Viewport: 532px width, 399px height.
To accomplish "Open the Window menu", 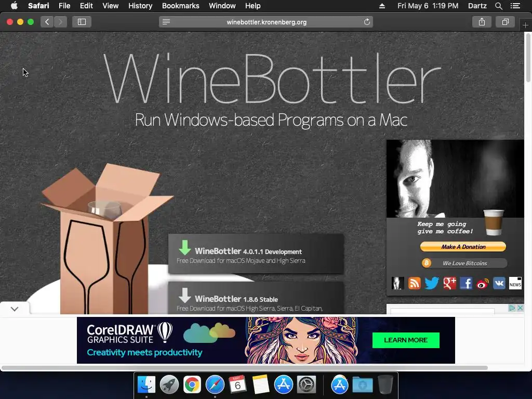I will pos(222,6).
